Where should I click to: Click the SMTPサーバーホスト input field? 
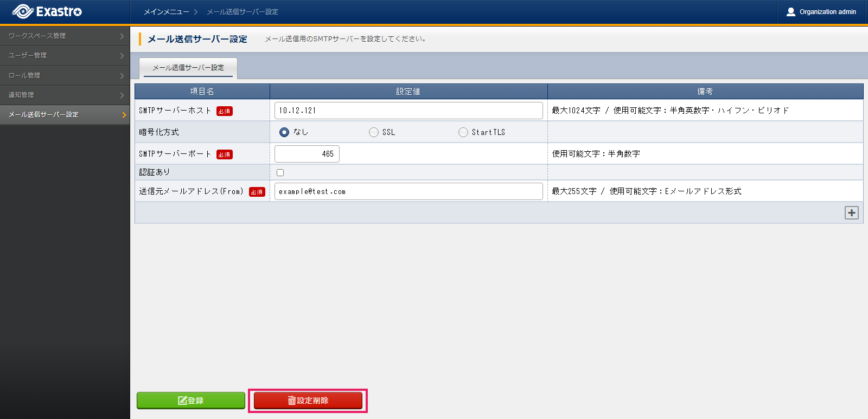[408, 111]
